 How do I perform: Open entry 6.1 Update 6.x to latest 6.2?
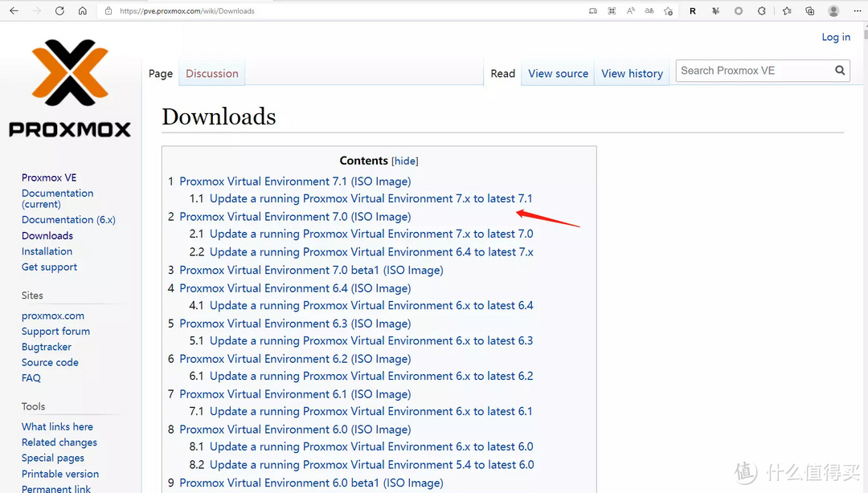click(x=371, y=377)
